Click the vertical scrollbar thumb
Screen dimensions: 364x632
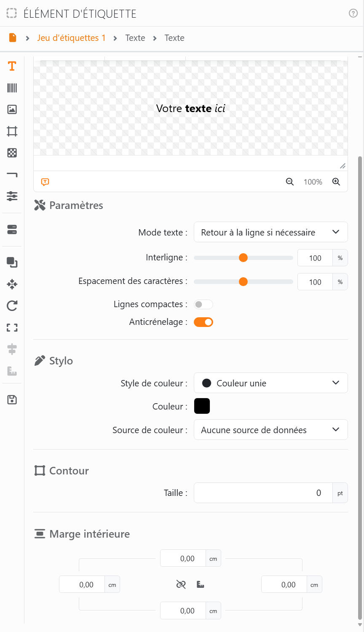(x=360, y=388)
